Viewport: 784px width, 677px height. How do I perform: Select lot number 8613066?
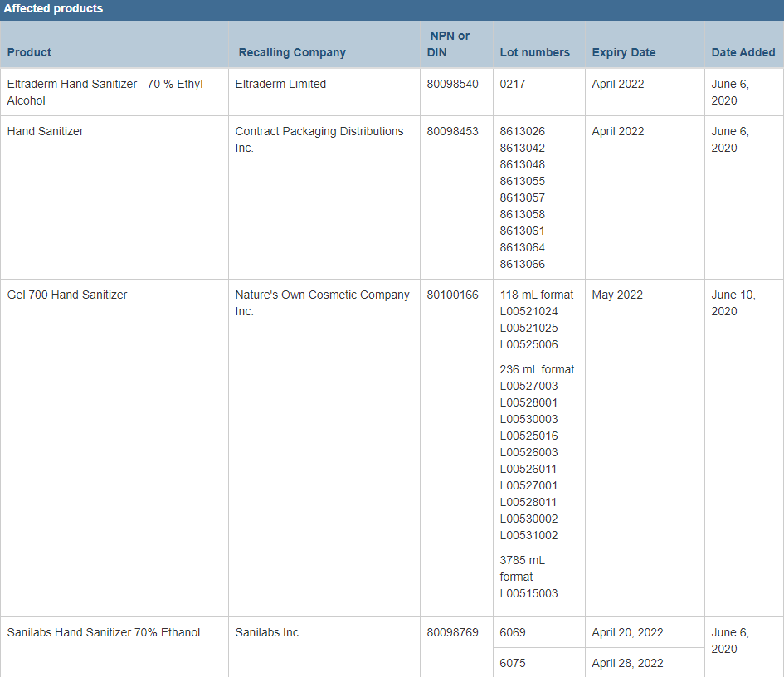(522, 264)
